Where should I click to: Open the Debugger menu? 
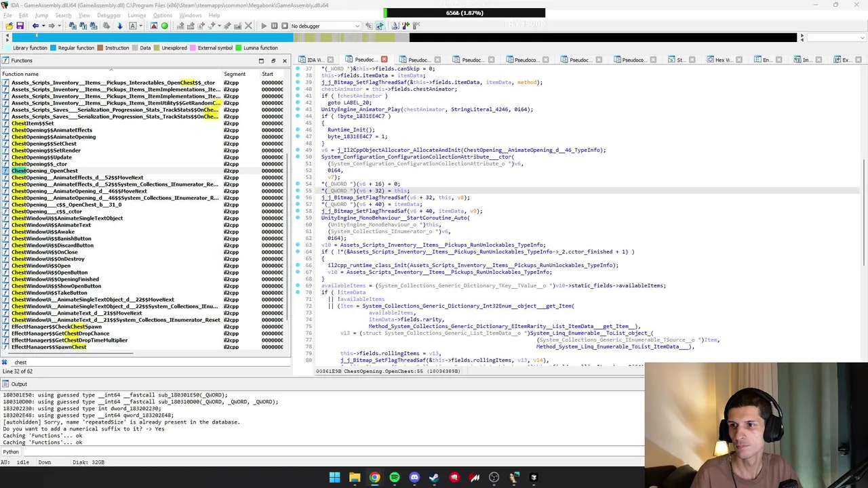(108, 15)
